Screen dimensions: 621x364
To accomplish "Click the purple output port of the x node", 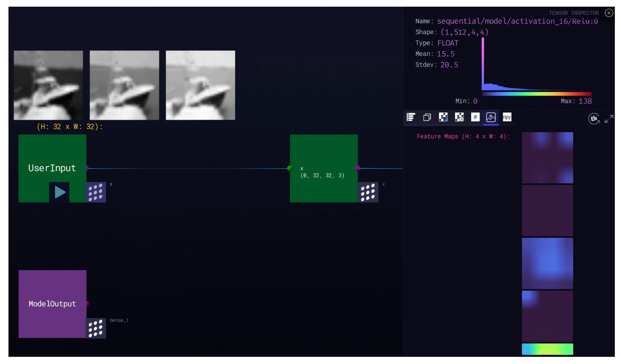I will 358,168.
